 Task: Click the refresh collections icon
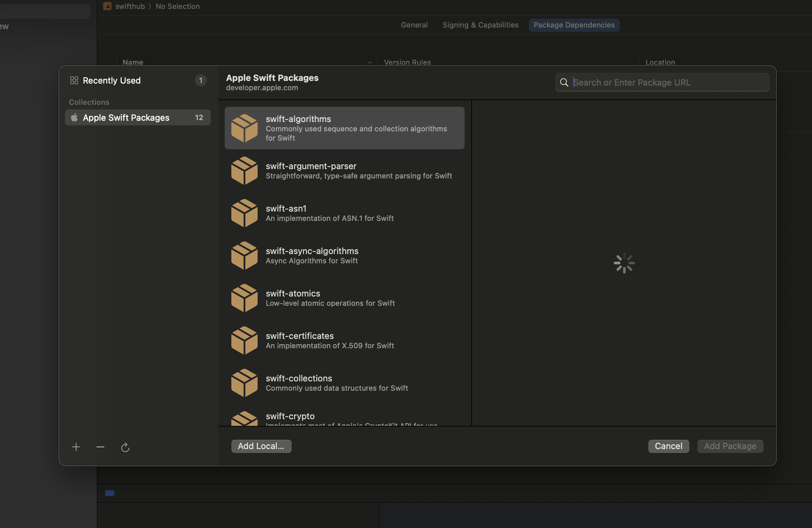(x=125, y=447)
